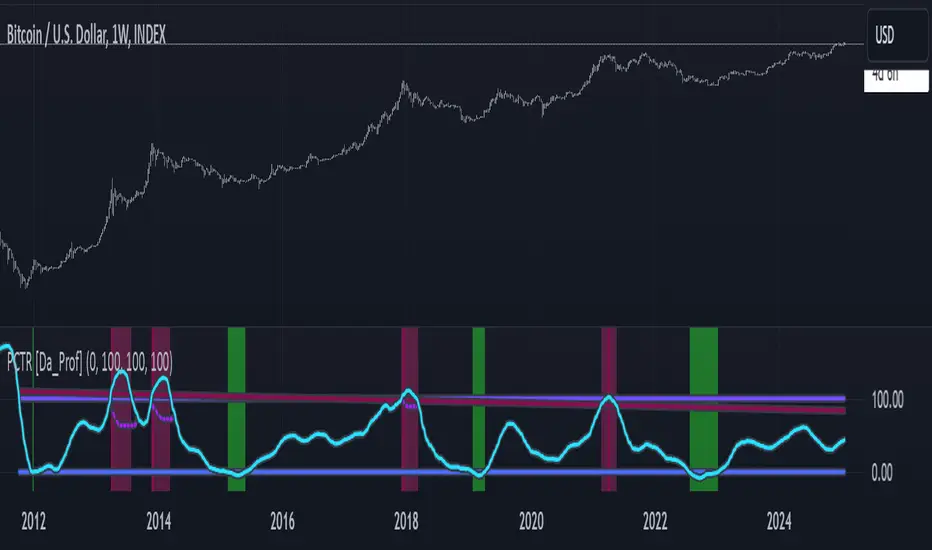Viewport: 932px width, 550px height.
Task: Click the 2018 label on time axis
Action: pyautogui.click(x=406, y=521)
